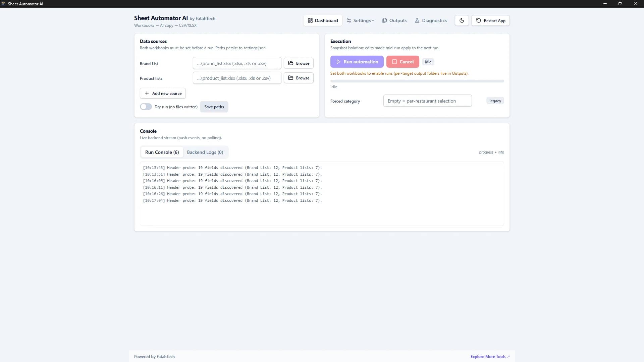
Task: Click the Outputs copy icon
Action: 385,20
